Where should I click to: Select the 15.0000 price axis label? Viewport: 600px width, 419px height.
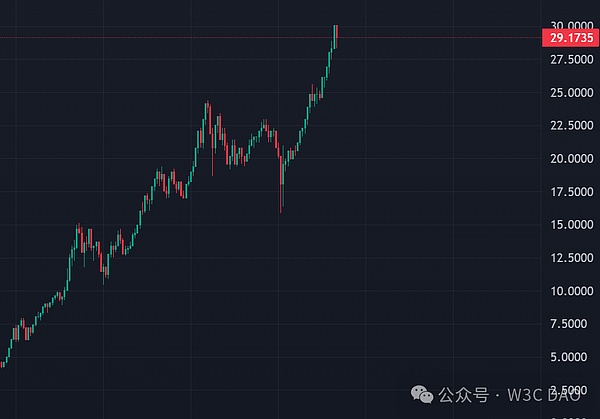coord(568,225)
